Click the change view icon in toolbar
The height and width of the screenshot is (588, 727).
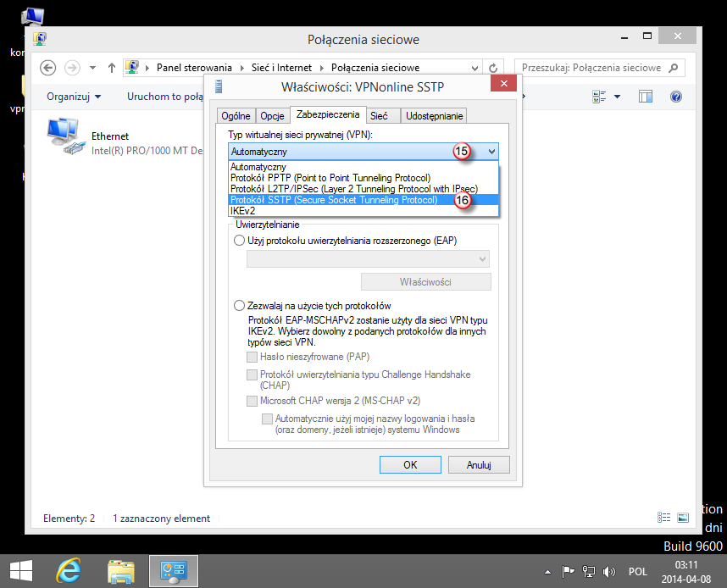[x=599, y=97]
